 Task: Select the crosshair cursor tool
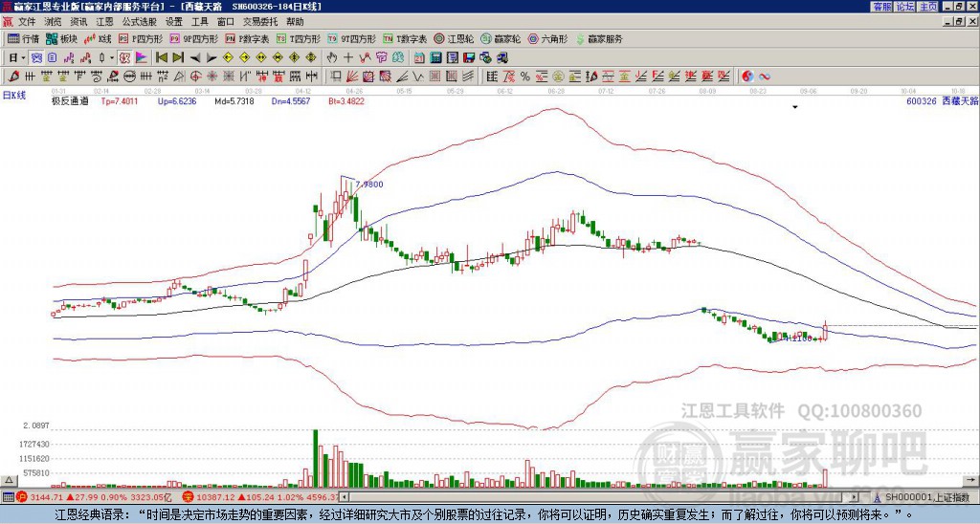point(348,58)
